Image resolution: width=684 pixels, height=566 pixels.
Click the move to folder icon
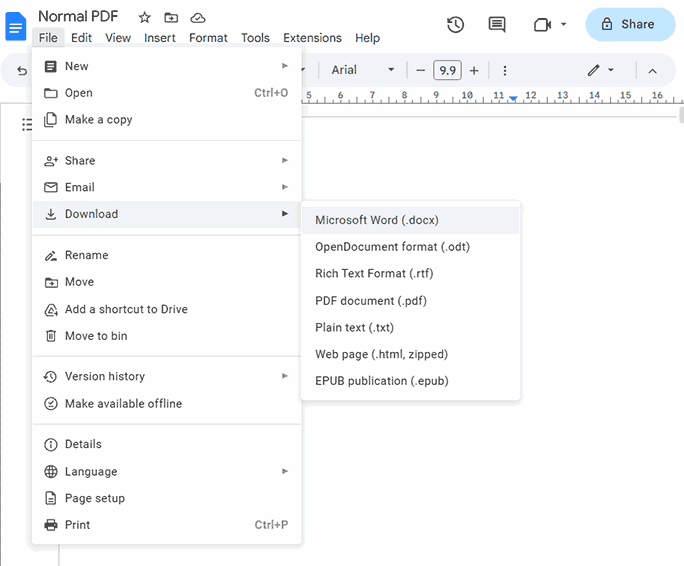[171, 18]
